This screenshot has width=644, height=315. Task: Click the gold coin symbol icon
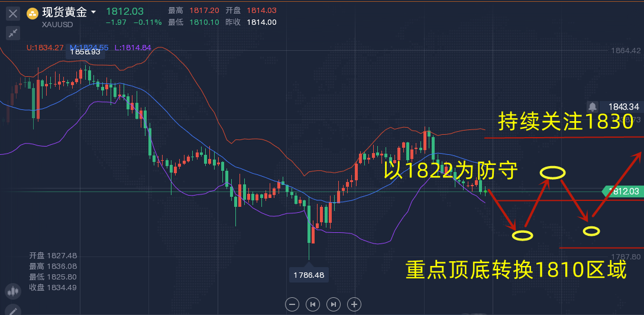33,14
